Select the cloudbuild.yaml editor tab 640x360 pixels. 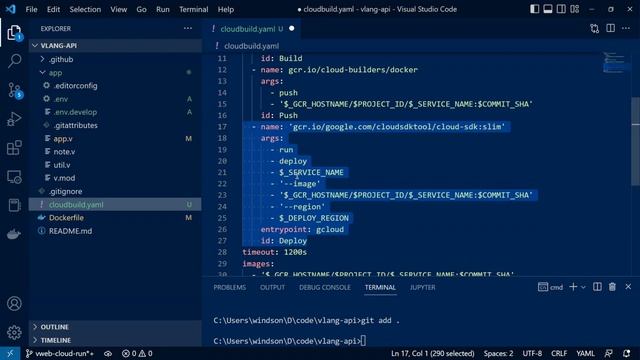pyautogui.click(x=252, y=29)
